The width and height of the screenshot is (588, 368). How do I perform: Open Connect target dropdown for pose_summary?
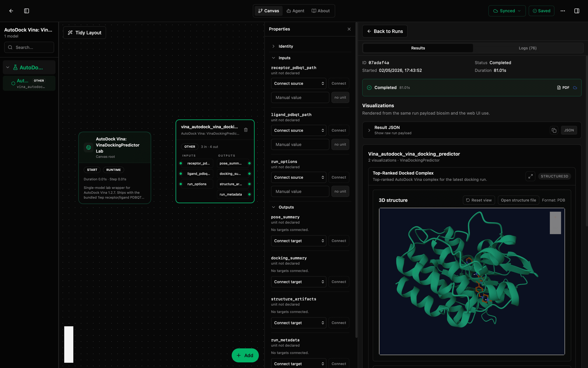coord(298,241)
